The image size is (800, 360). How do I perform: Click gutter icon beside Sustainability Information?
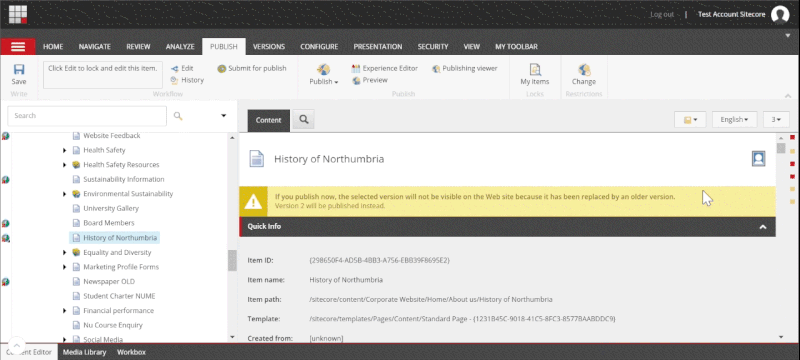click(x=6, y=179)
